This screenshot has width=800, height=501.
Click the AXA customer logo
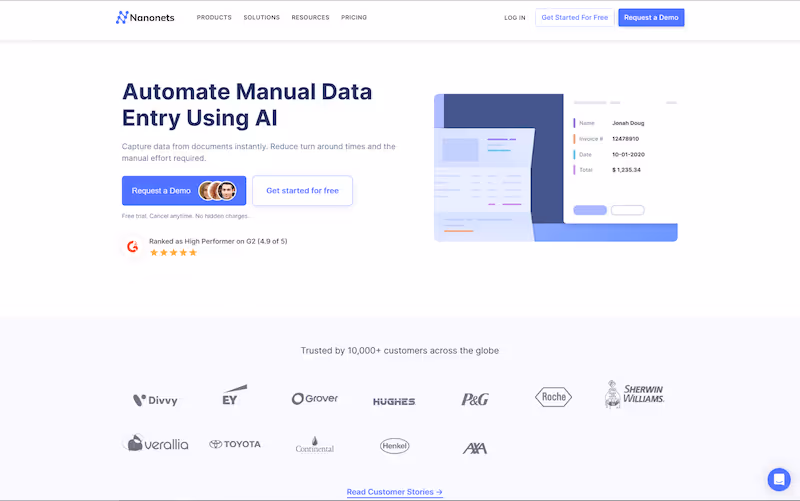(475, 448)
